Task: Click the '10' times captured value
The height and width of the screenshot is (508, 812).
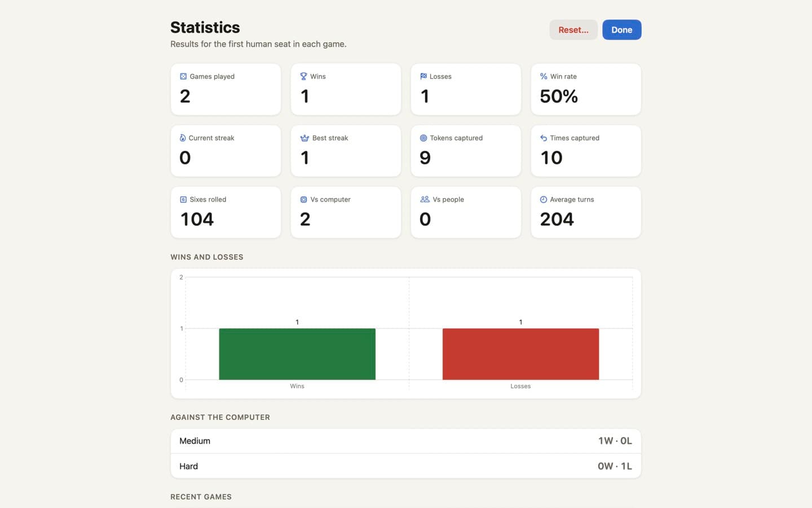Action: pyautogui.click(x=551, y=157)
